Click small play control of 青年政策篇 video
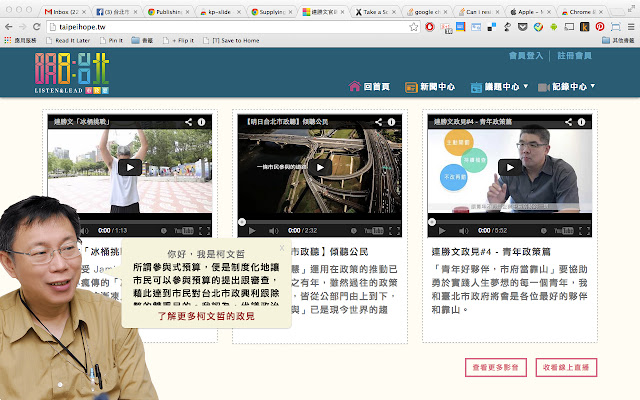This screenshot has width=640, height=400. point(442,231)
